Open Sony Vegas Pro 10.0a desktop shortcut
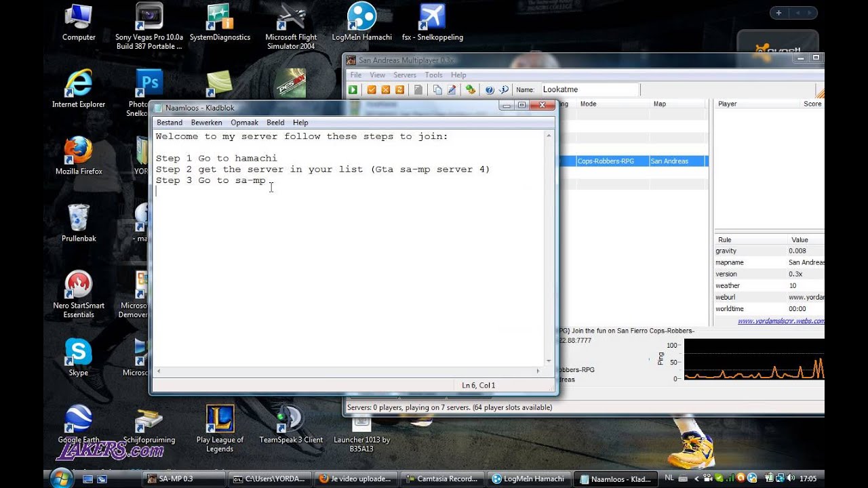The image size is (868, 488). point(149,27)
